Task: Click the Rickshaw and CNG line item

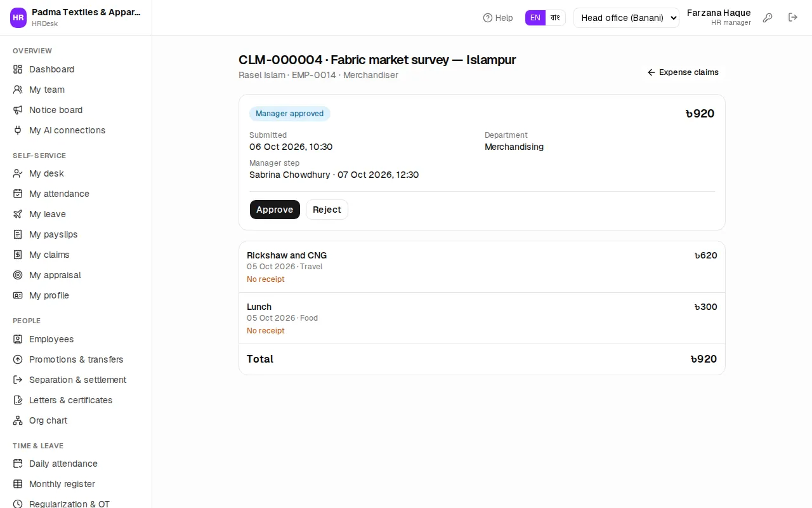Action: click(482, 267)
